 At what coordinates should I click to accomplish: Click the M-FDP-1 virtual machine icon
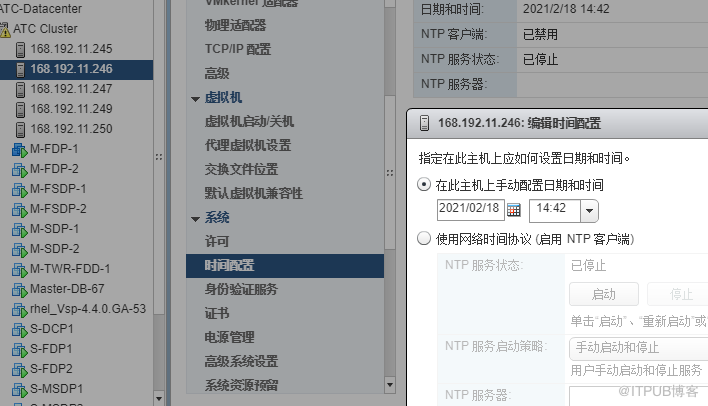(x=19, y=150)
